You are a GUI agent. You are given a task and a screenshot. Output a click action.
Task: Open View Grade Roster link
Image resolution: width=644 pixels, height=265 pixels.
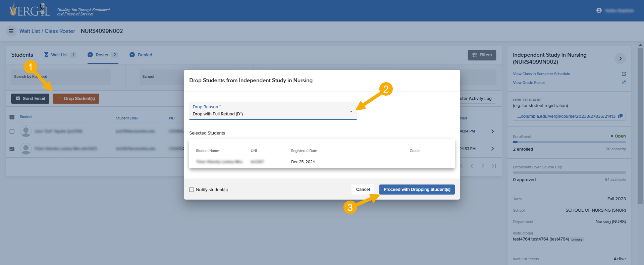pyautogui.click(x=529, y=83)
